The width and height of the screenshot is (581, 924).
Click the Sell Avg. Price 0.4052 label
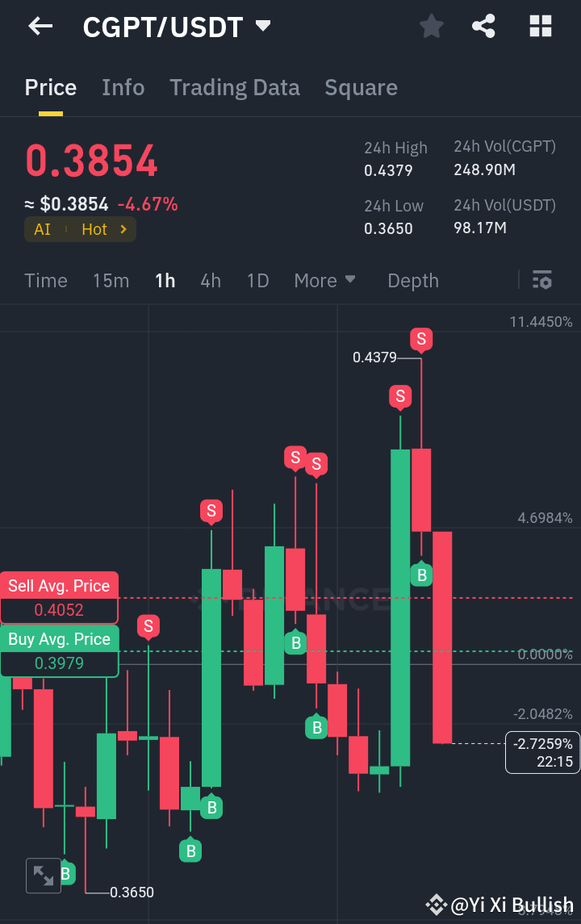click(x=59, y=597)
